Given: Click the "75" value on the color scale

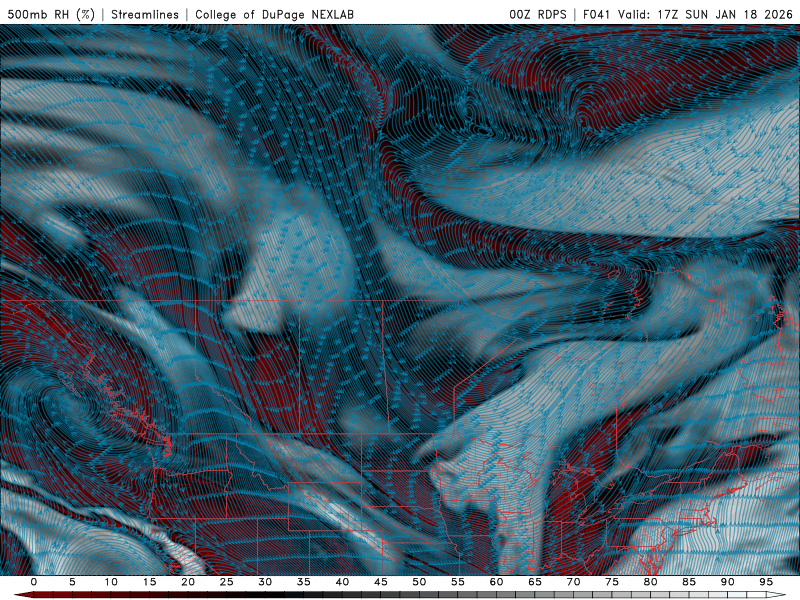Looking at the screenshot, I should pos(612,582).
